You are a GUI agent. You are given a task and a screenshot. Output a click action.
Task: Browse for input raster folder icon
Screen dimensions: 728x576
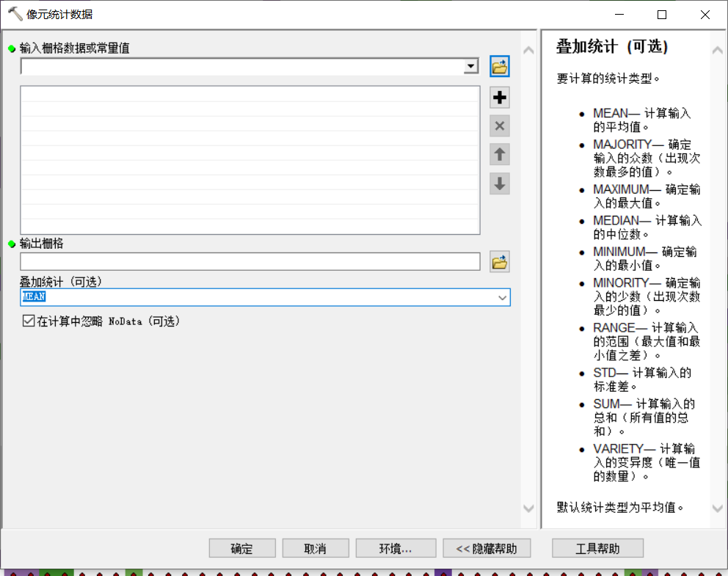tap(500, 67)
